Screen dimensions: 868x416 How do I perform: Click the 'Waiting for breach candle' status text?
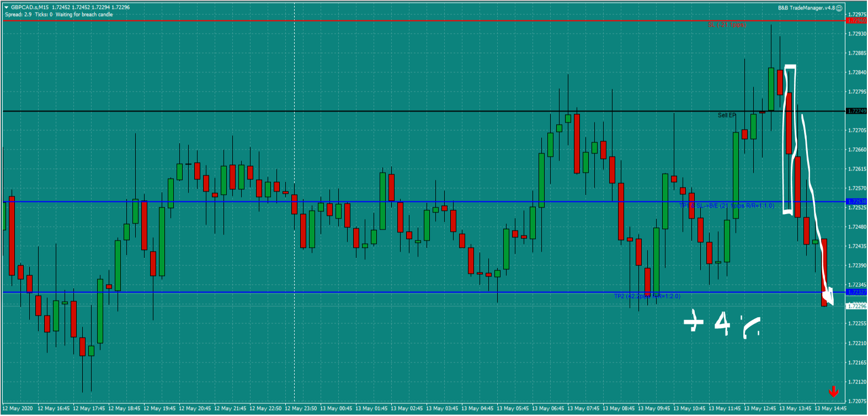point(84,14)
